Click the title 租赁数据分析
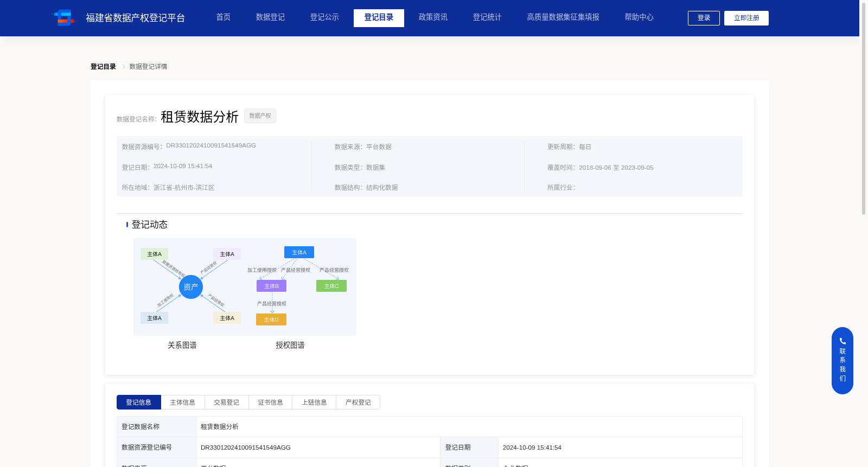This screenshot has width=868, height=467. coord(200,117)
